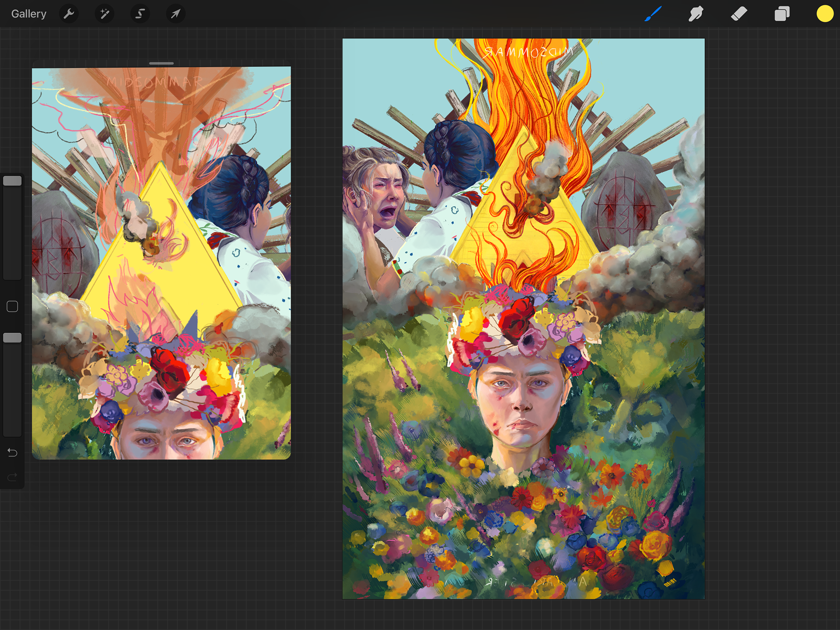Image resolution: width=840 pixels, height=630 pixels.
Task: Click the reference window grab handle
Action: coord(161,63)
